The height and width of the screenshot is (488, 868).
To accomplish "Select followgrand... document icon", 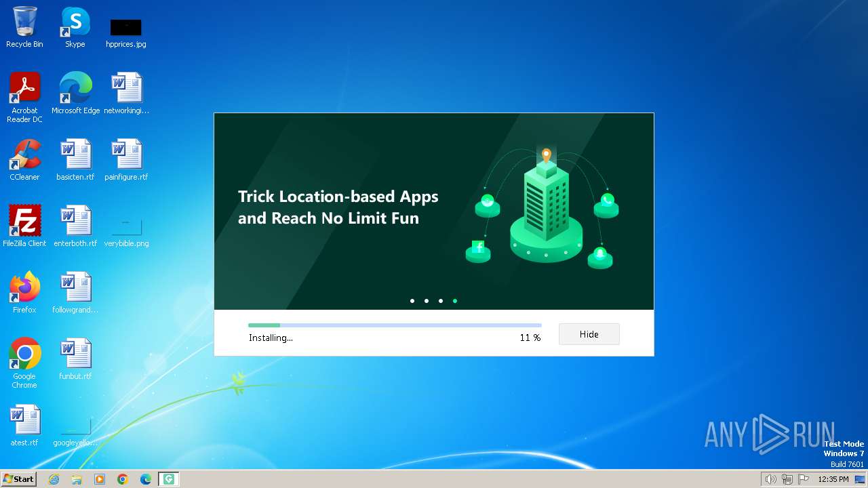I will click(75, 293).
